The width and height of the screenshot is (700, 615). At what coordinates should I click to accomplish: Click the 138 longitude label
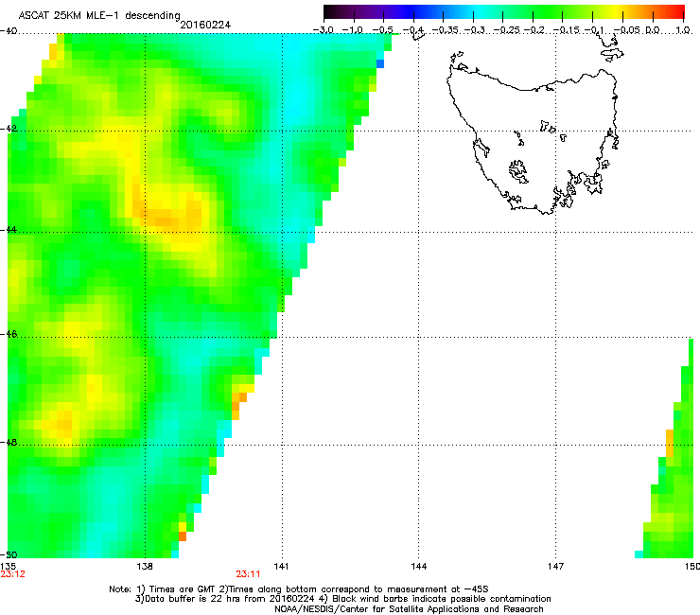145,567
